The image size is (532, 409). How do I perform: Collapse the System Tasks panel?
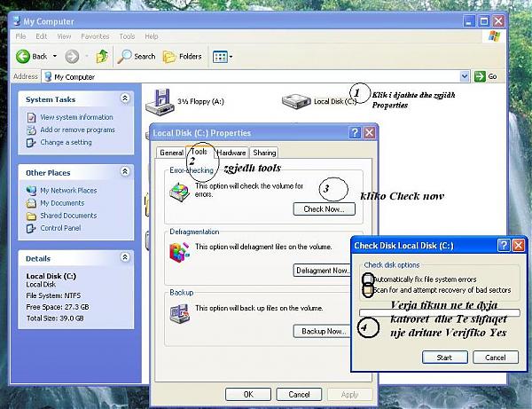tap(125, 98)
